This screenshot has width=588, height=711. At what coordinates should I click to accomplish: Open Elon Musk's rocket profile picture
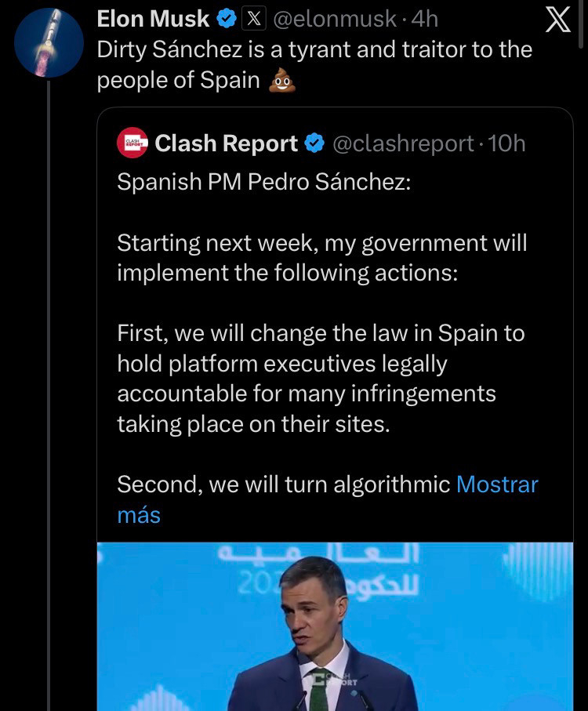(49, 42)
